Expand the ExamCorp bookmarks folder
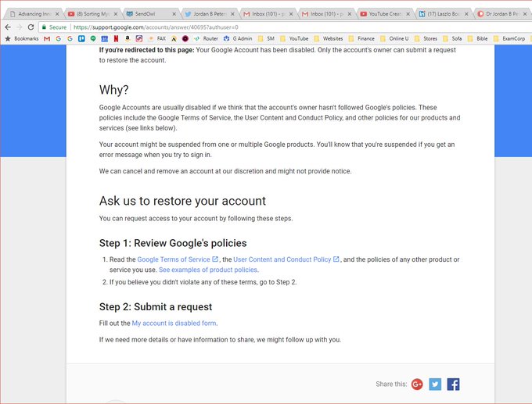 point(509,38)
